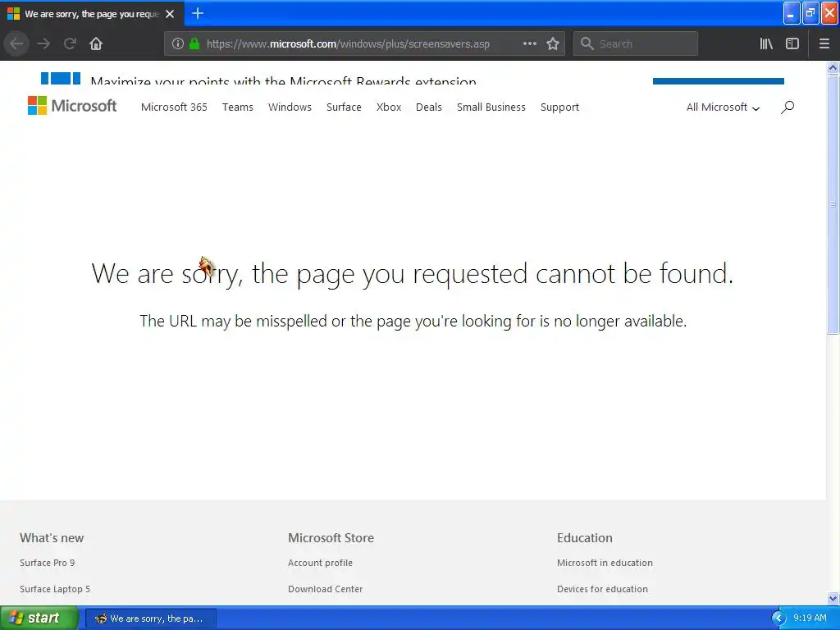Open the Windows nav item

click(x=290, y=107)
